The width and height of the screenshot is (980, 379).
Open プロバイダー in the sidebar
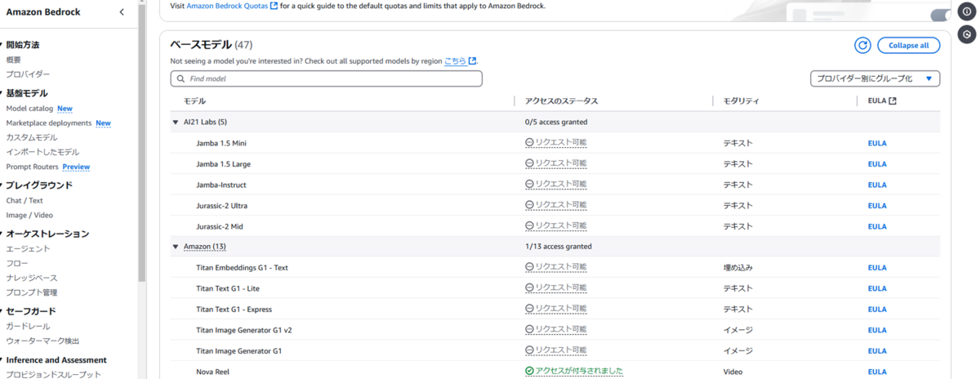pyautogui.click(x=28, y=74)
